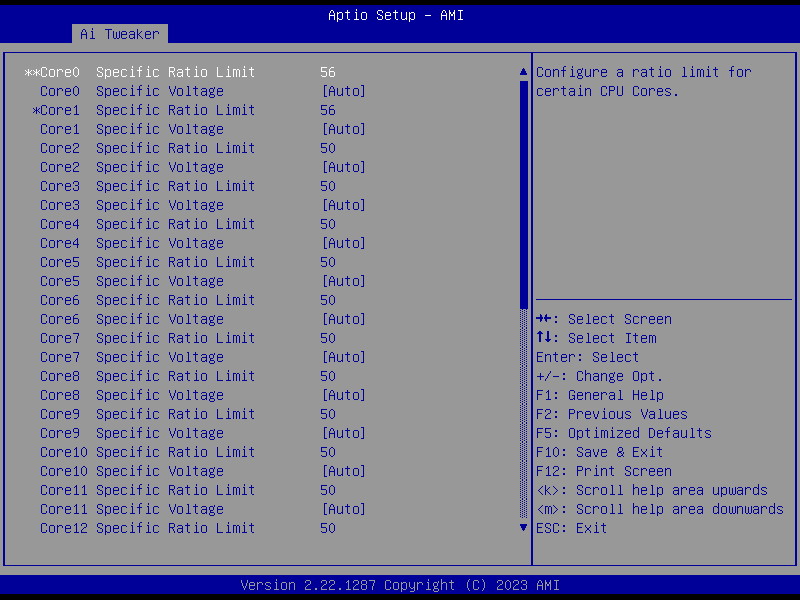Select Core4 Specific Ratio Limit row
Image resolution: width=800 pixels, height=600 pixels.
188,224
